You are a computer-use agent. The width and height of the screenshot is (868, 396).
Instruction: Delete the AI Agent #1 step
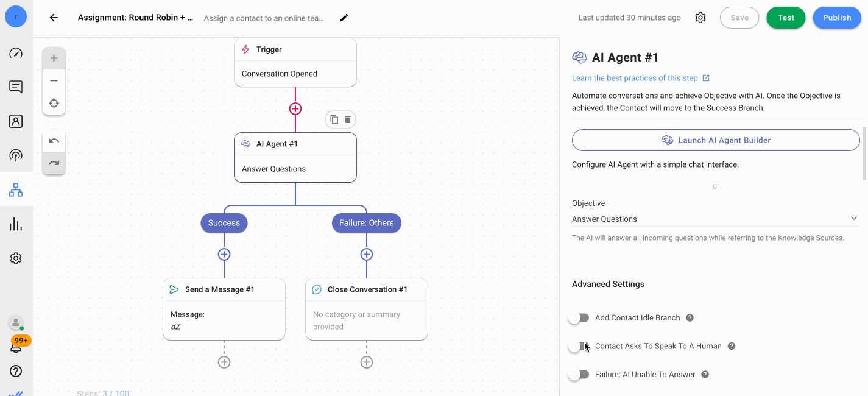coord(348,119)
